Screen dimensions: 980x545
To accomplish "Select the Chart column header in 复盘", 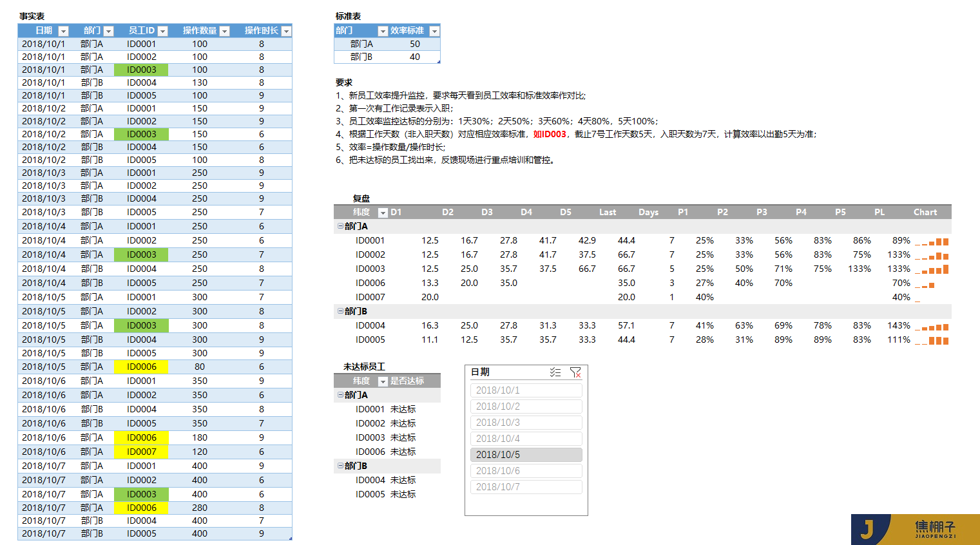I will (925, 213).
